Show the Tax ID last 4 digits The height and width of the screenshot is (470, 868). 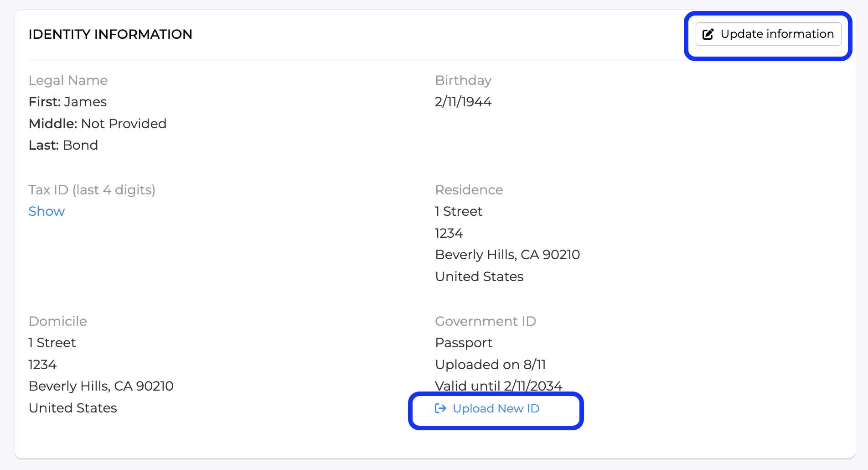pyautogui.click(x=46, y=211)
